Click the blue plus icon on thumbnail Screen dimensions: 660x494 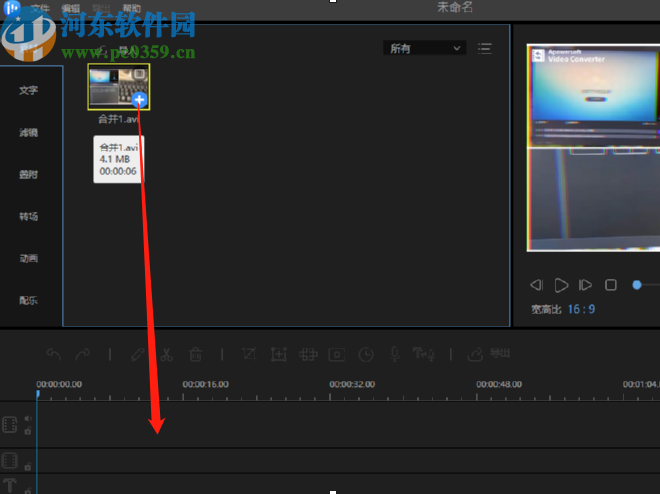click(139, 100)
